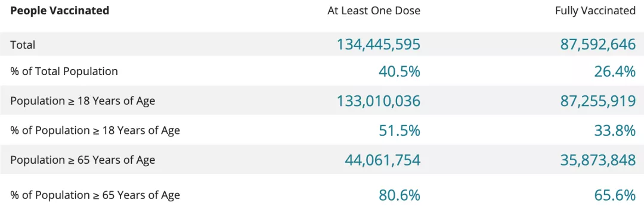
Task: Click the 134,445,595 total value
Action: click(379, 44)
